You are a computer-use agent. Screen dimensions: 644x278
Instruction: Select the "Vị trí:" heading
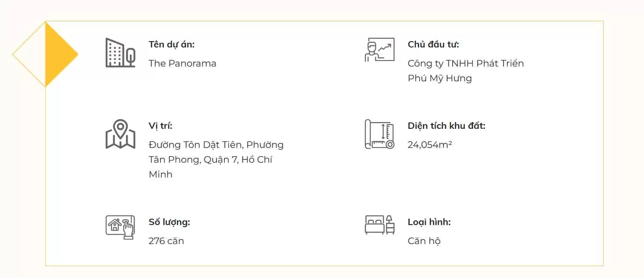(x=160, y=126)
